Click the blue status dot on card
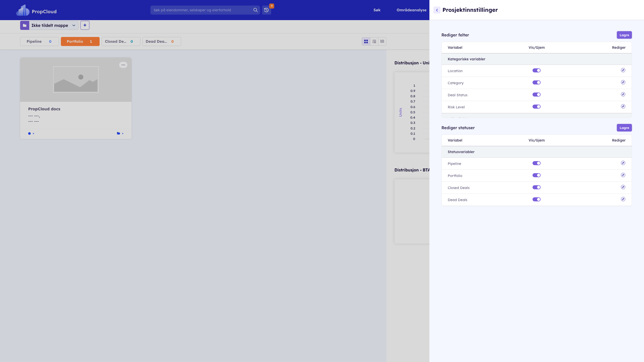This screenshot has height=362, width=644. pyautogui.click(x=29, y=133)
